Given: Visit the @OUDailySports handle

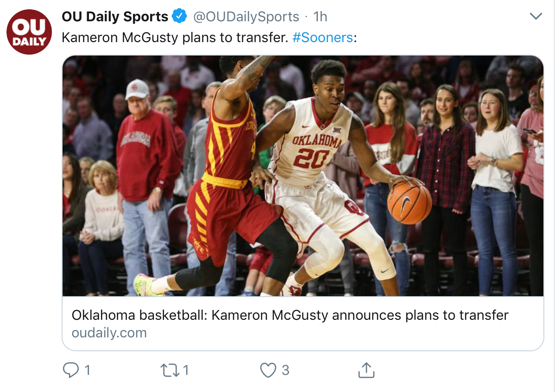Looking at the screenshot, I should point(246,17).
